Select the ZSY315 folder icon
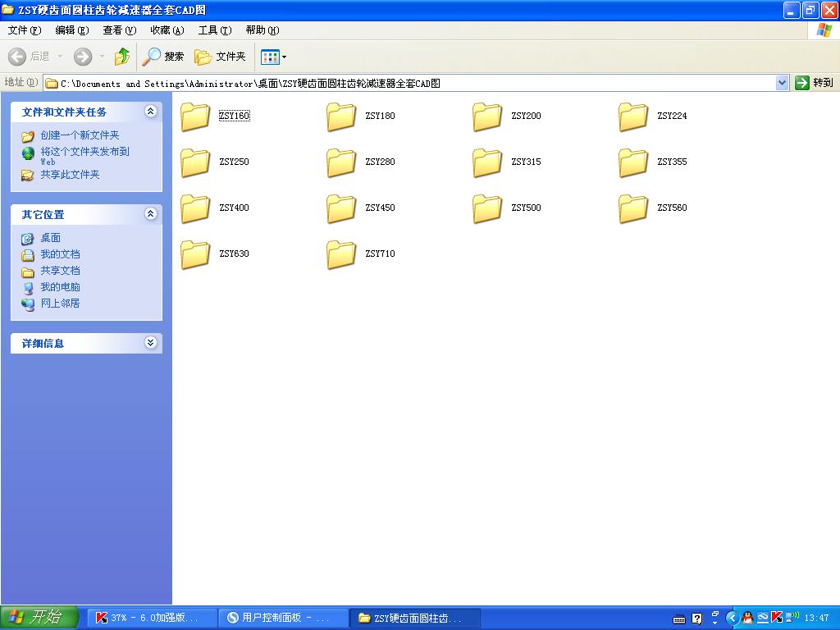Image resolution: width=840 pixels, height=630 pixels. click(487, 162)
